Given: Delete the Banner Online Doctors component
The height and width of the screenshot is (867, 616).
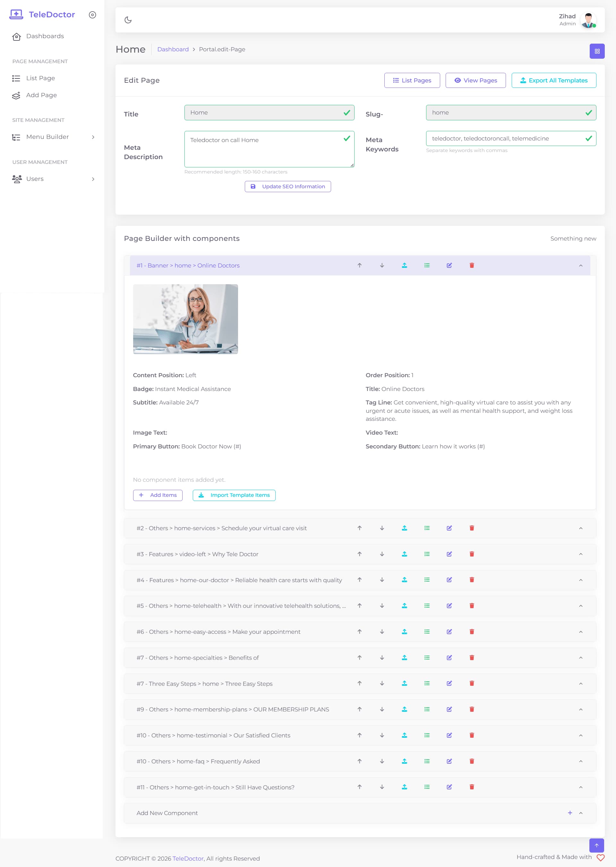Looking at the screenshot, I should point(472,266).
